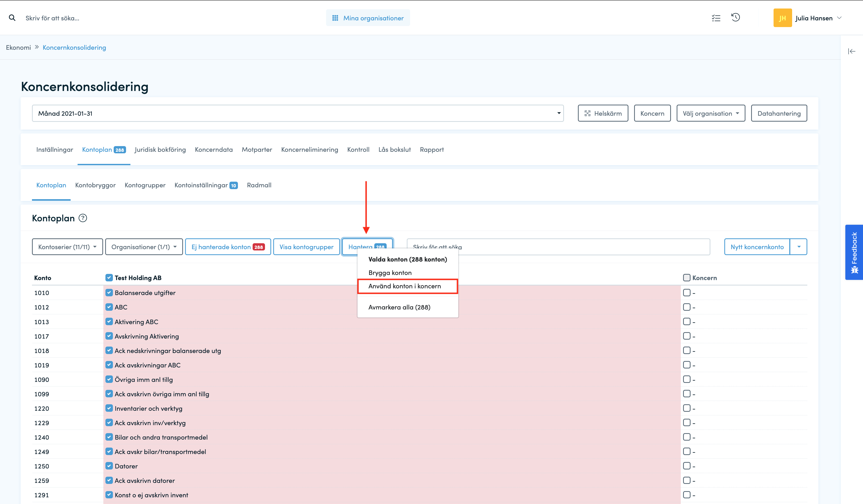Uncheck the Test Holding AB header checkbox
This screenshot has height=504, width=863.
(x=109, y=277)
